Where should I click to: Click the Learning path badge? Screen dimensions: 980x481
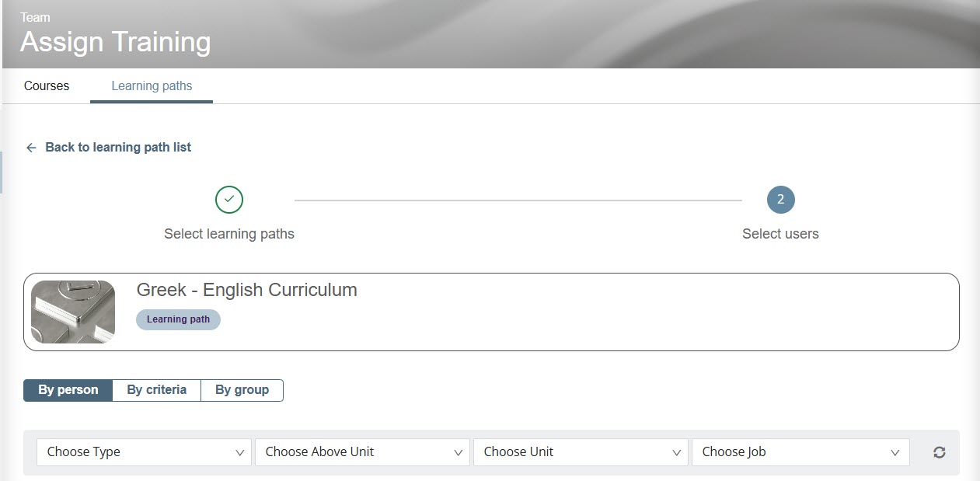[178, 319]
